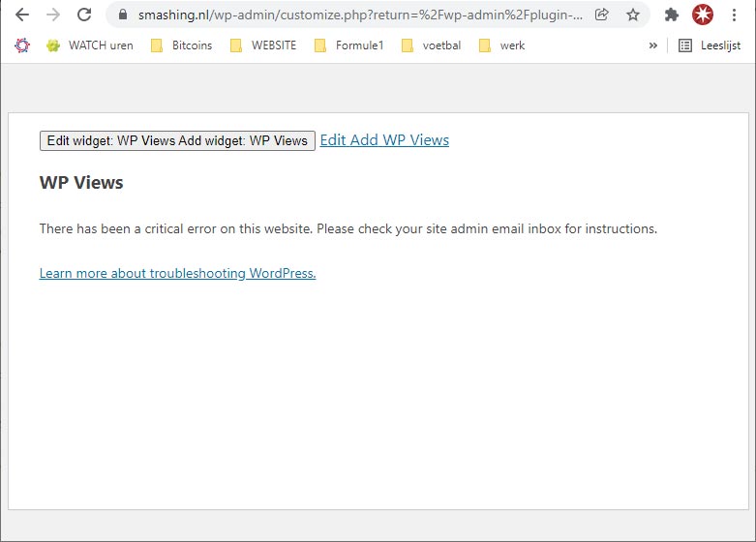Click the share page icon in address bar
This screenshot has width=756, height=542.
point(602,15)
